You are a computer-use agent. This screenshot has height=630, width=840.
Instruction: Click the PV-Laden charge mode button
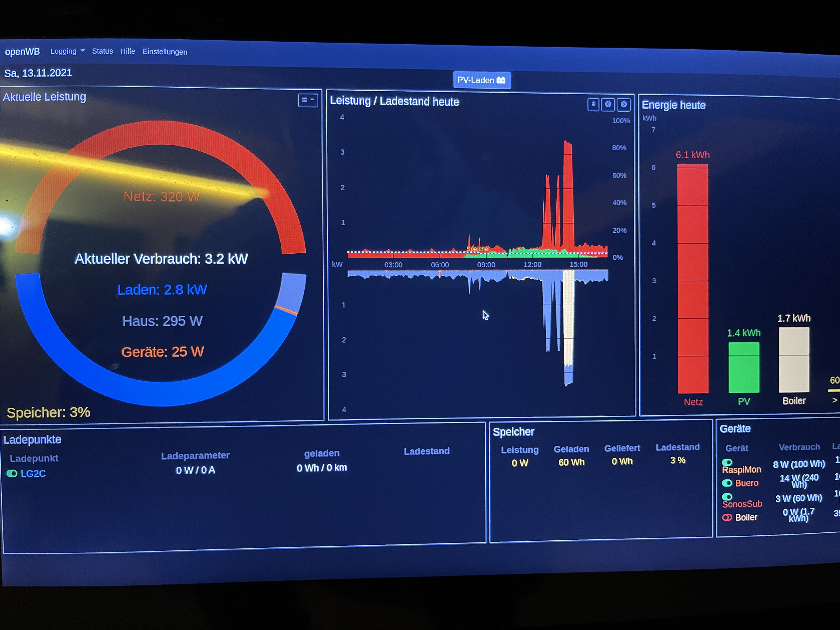click(481, 80)
